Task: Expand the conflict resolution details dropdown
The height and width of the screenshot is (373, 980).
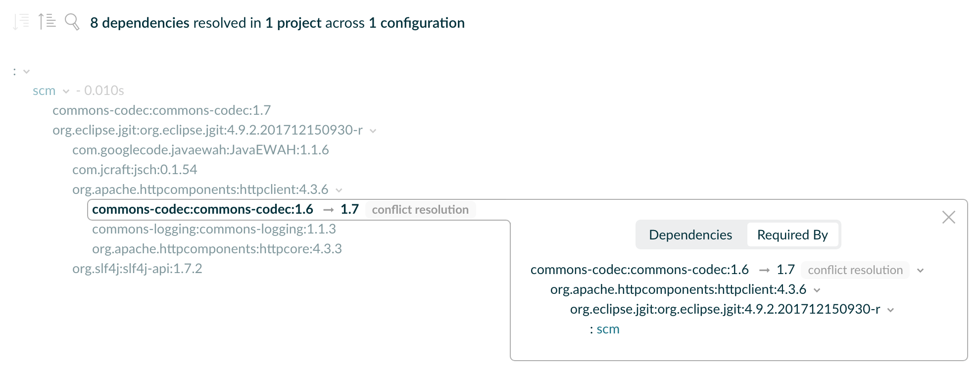Action: click(921, 271)
